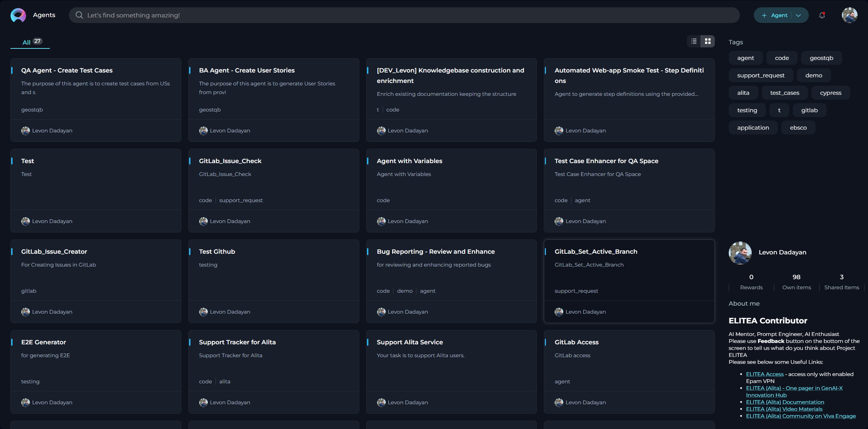Open Test Github agent title

coord(217,252)
